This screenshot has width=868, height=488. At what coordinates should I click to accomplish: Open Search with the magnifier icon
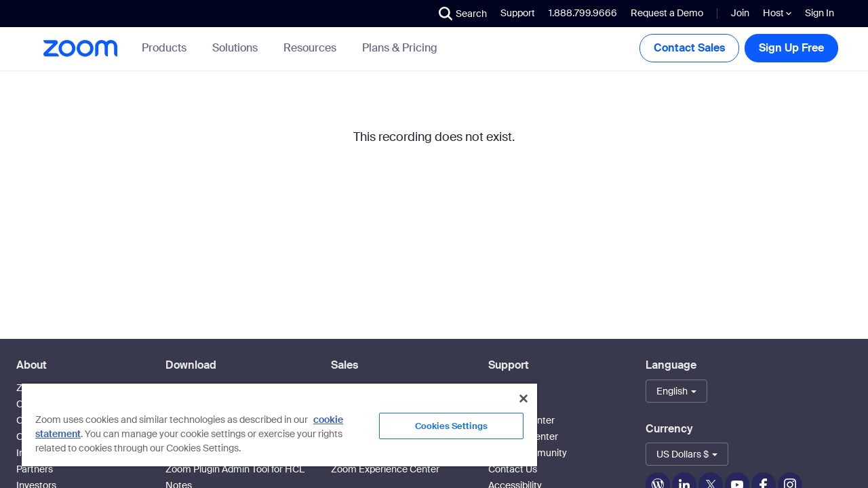tap(446, 14)
